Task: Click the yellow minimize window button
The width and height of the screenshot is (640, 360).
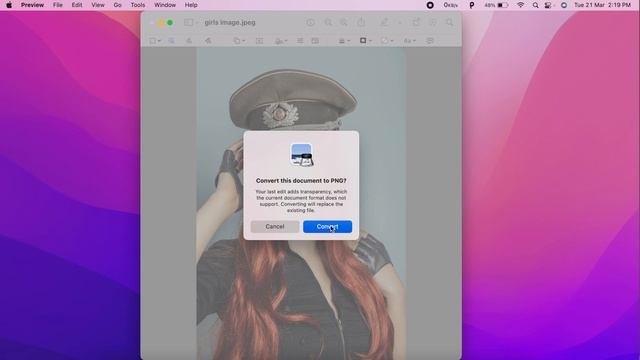Action: 161,22
